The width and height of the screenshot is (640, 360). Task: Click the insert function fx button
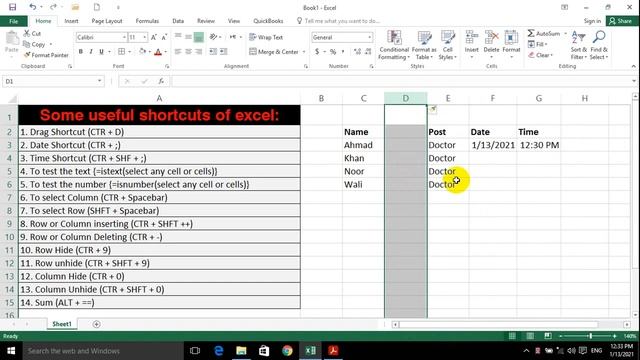161,81
